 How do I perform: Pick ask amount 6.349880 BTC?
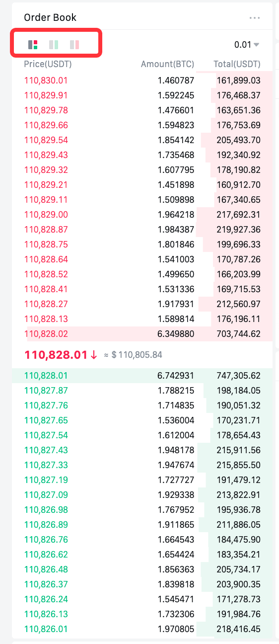pos(176,334)
